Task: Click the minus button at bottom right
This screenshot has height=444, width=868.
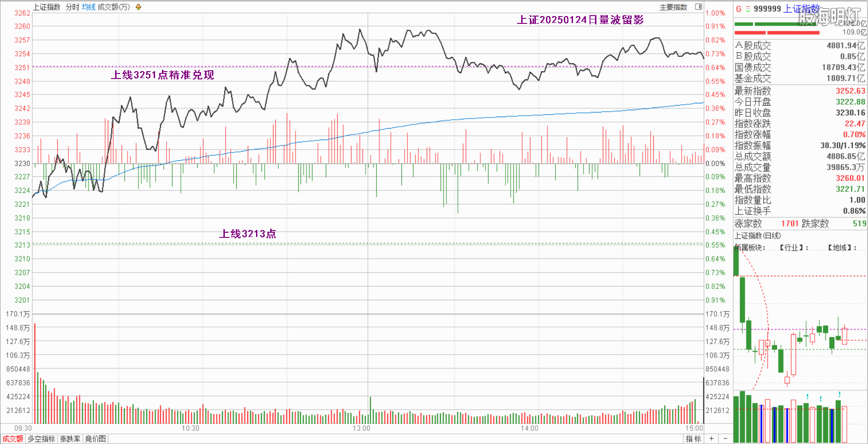Action: [725, 438]
